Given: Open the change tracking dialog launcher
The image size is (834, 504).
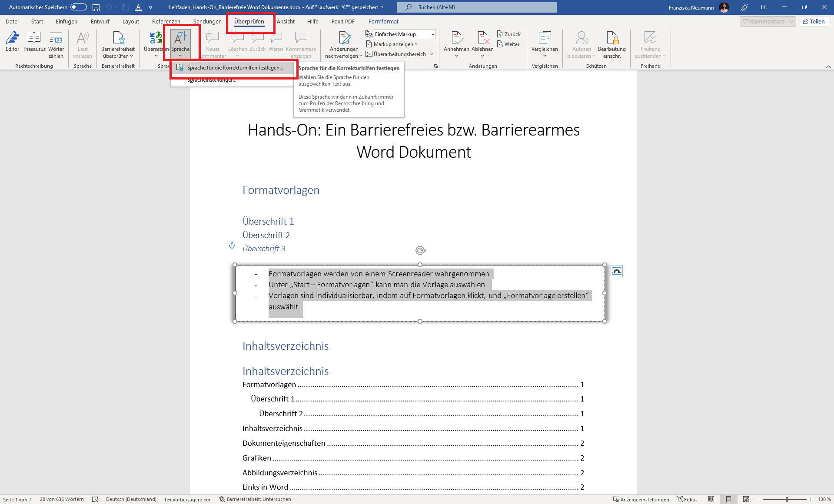Looking at the screenshot, I should (435, 66).
